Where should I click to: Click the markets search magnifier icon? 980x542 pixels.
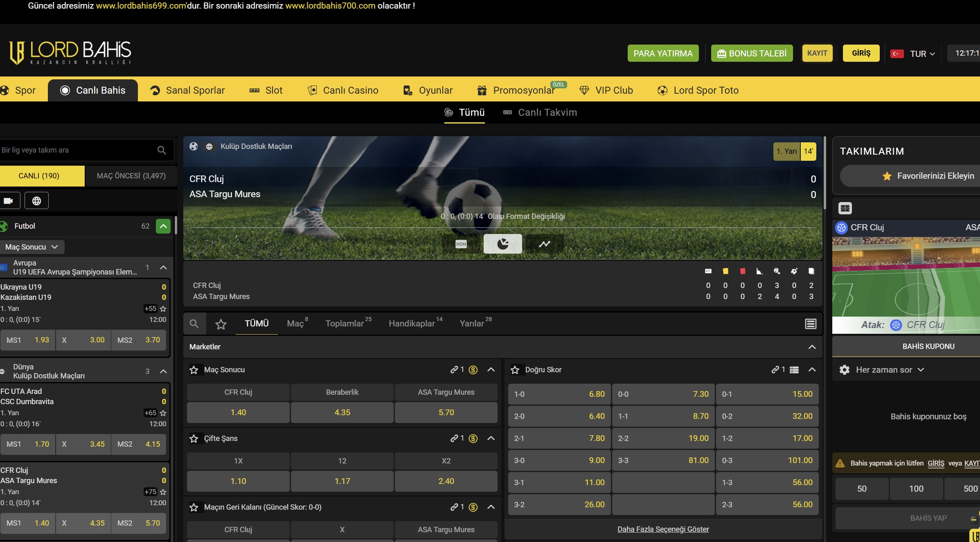194,324
